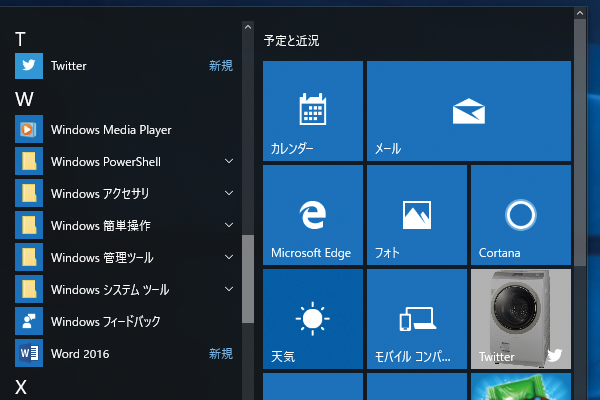Screen dimensions: 600x400
Task: Click the 予定と近況 group title
Action: pyautogui.click(x=291, y=41)
